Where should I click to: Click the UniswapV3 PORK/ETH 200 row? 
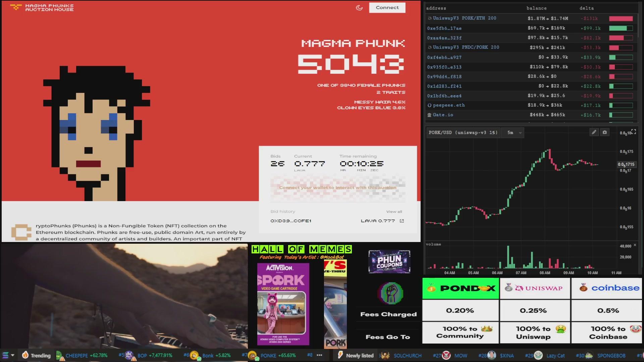point(531,18)
